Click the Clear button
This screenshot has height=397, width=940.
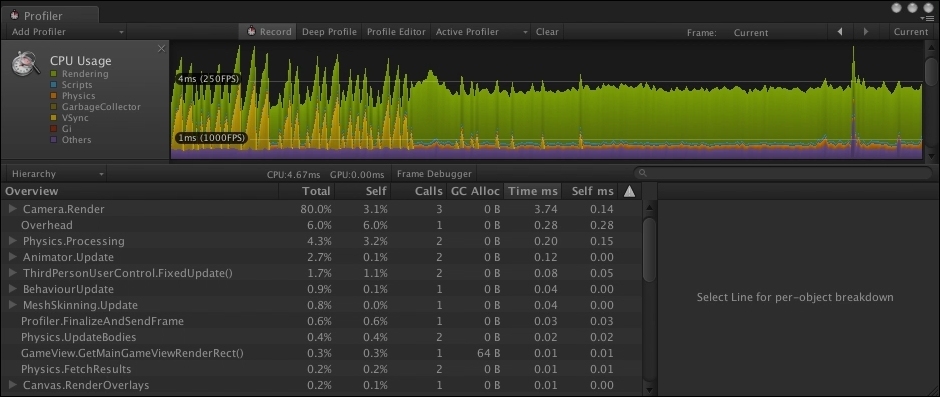pyautogui.click(x=547, y=32)
